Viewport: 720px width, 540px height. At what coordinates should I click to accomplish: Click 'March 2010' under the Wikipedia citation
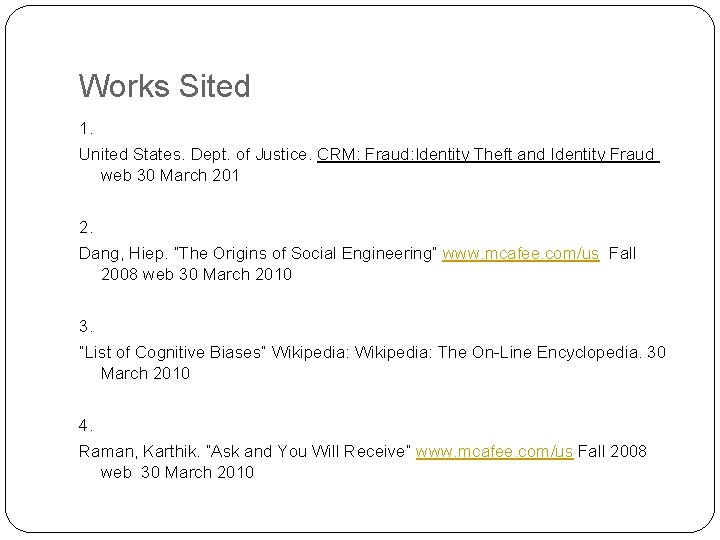point(145,373)
